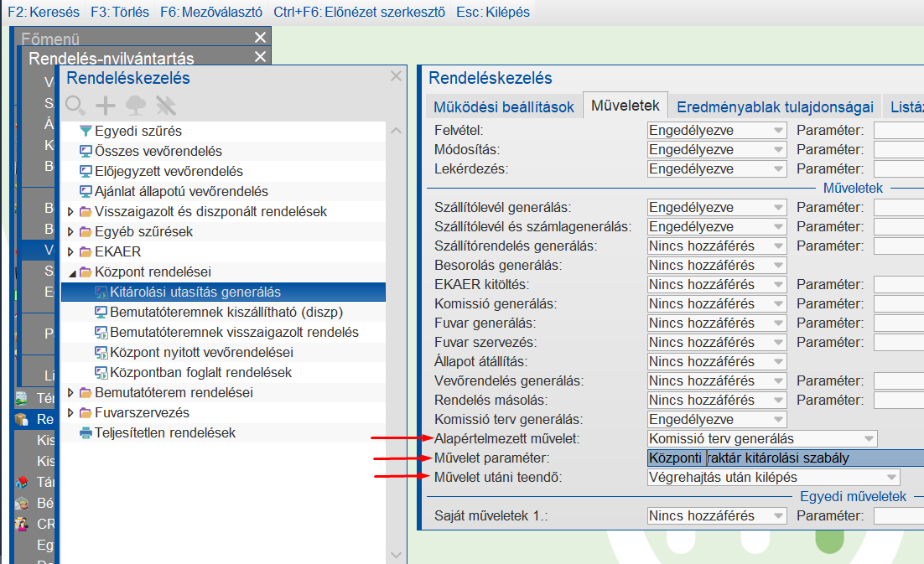
Task: Click the folder icon of Egyéb szűrések
Action: click(x=86, y=231)
